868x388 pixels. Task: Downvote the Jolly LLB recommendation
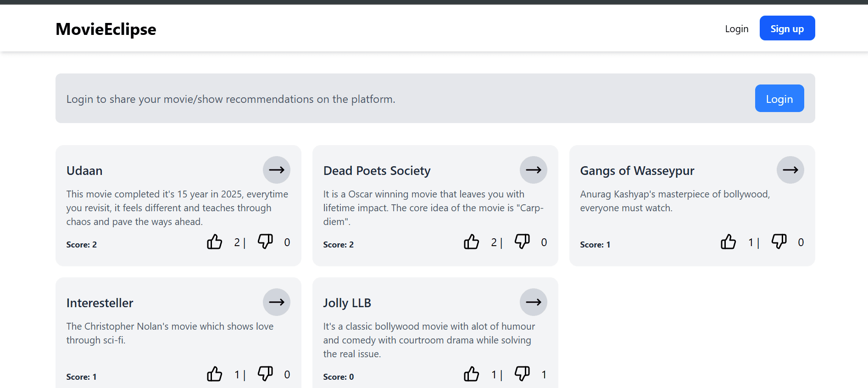click(522, 374)
